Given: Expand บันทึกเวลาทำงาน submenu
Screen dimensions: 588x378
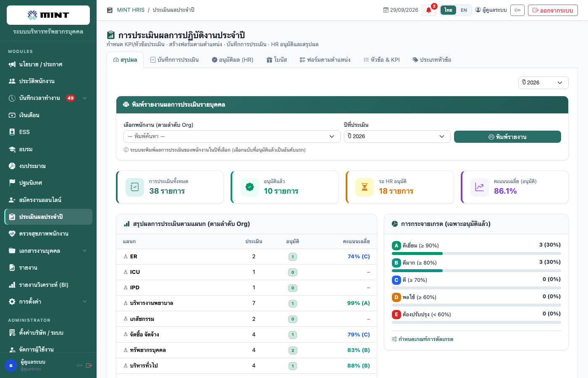Looking at the screenshot, I should pyautogui.click(x=84, y=98).
